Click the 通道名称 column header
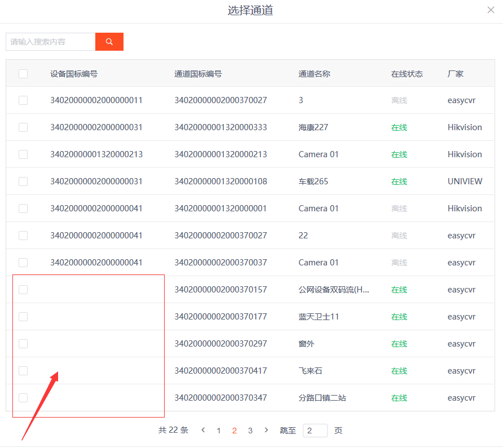503x448 pixels. pos(314,74)
